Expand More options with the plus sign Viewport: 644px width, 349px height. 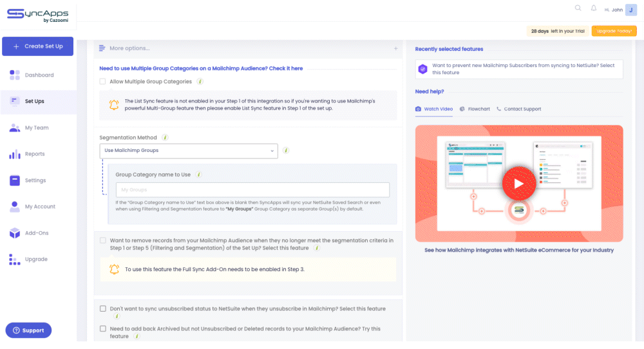click(395, 48)
